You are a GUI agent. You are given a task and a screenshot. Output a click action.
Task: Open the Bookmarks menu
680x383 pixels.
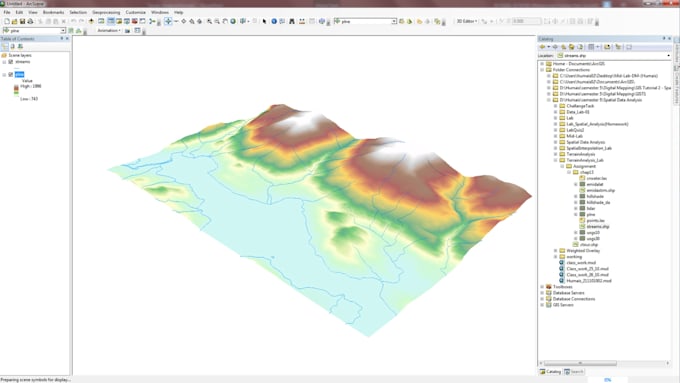53,13
